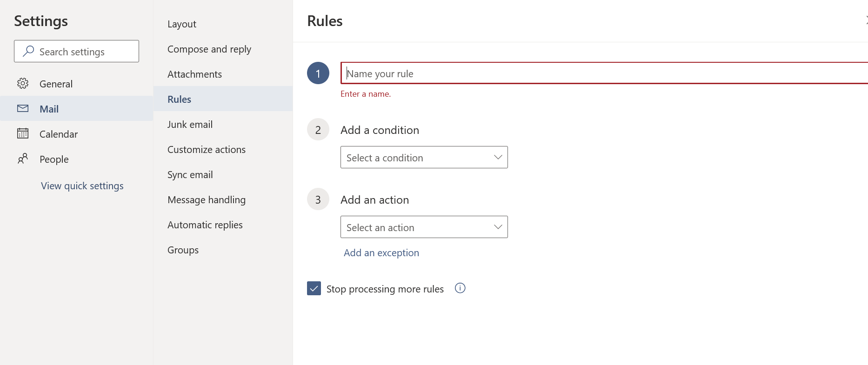Click the chevron of the condition dropdown
The width and height of the screenshot is (868, 365).
coord(498,158)
